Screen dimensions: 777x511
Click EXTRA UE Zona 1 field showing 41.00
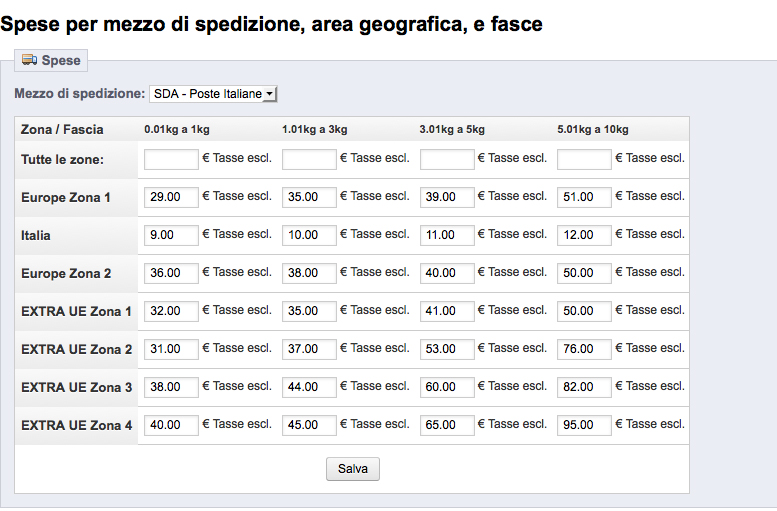pos(447,311)
